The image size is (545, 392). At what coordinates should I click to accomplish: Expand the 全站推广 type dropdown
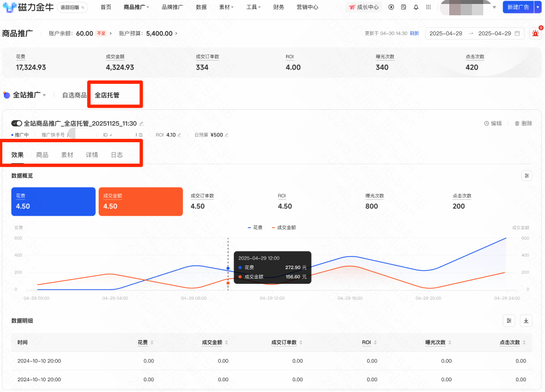click(x=44, y=95)
